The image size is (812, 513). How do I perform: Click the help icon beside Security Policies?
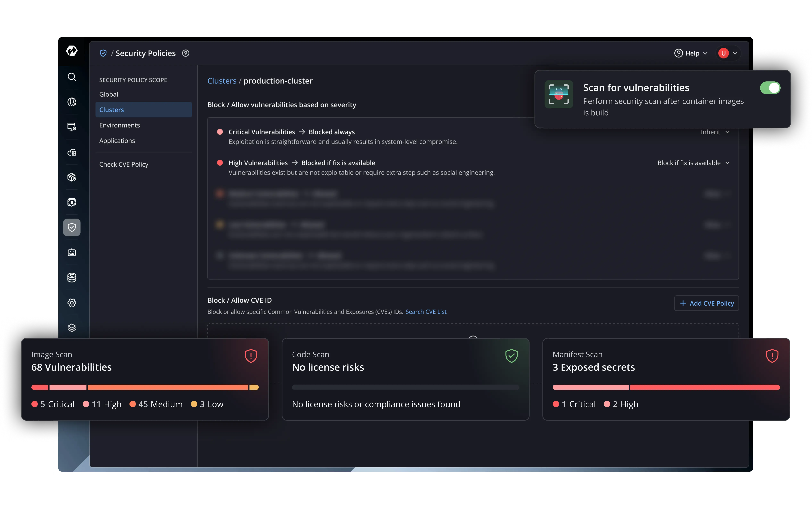(x=186, y=53)
